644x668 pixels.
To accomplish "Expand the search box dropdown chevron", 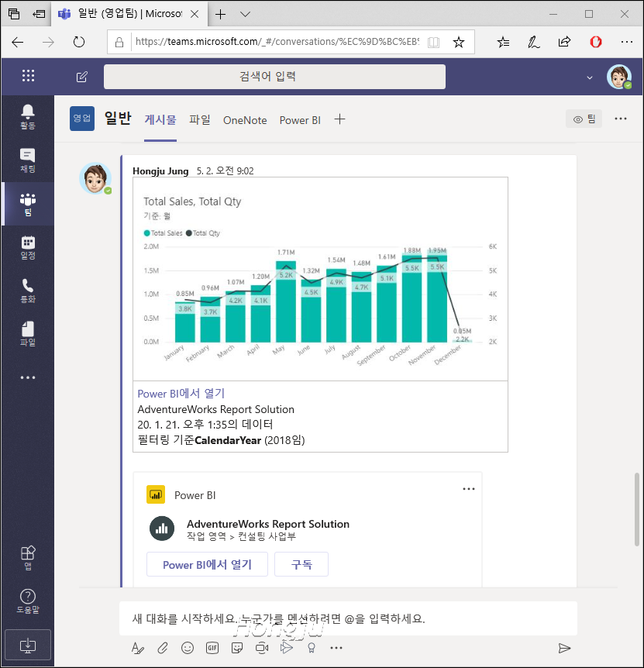I will click(x=590, y=77).
